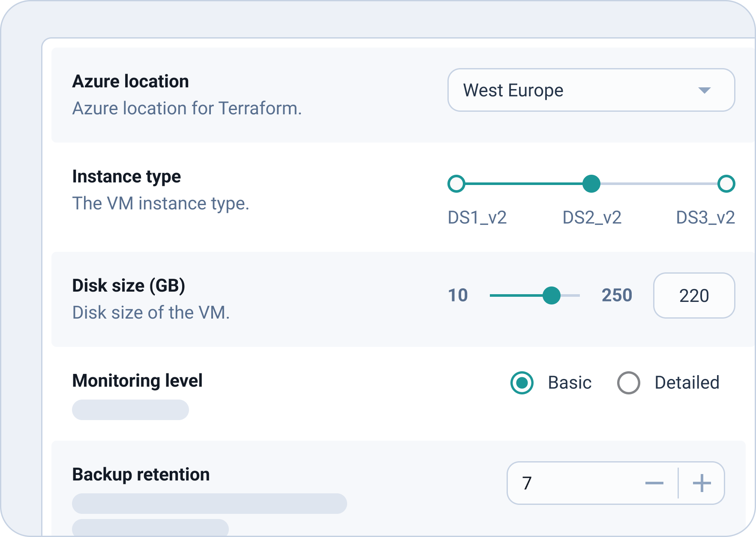Select the DS1_v2 instance type node
Viewport: 756px width, 537px height.
tap(456, 184)
